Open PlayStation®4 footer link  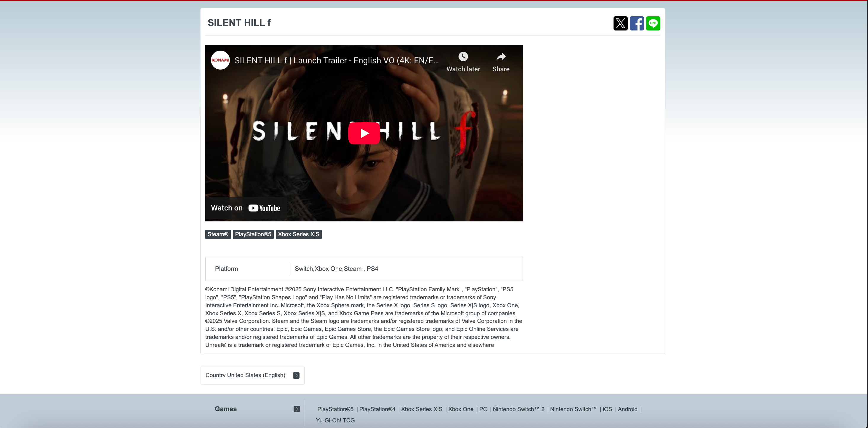(377, 409)
